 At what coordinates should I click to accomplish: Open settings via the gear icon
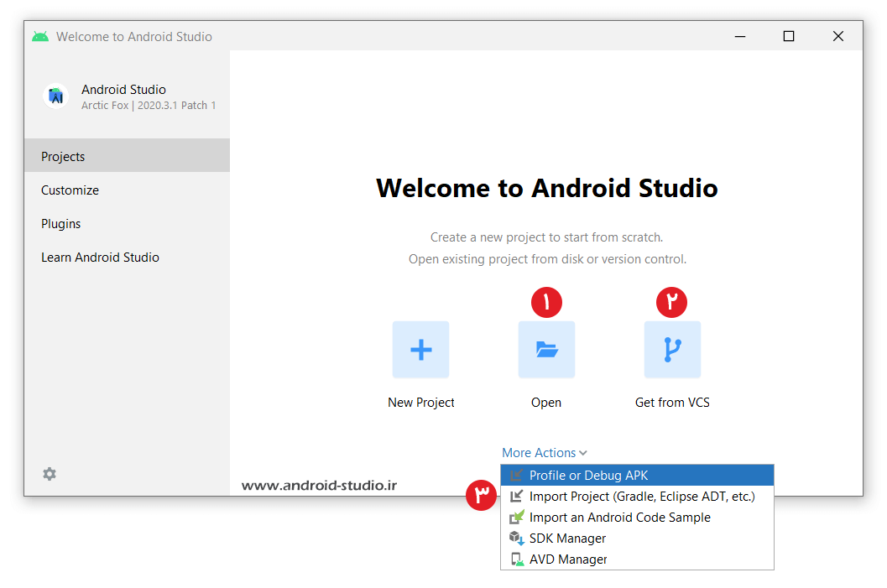pos(50,474)
